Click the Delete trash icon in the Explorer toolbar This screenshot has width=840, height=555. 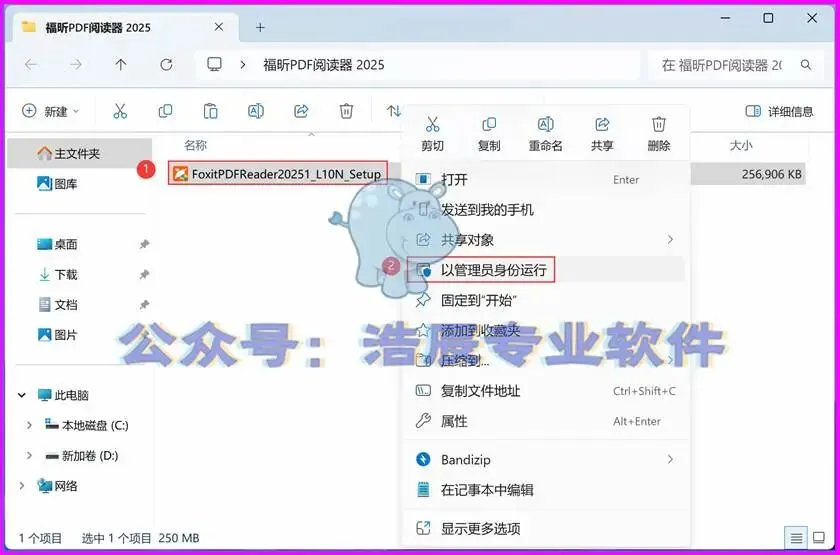tap(346, 111)
